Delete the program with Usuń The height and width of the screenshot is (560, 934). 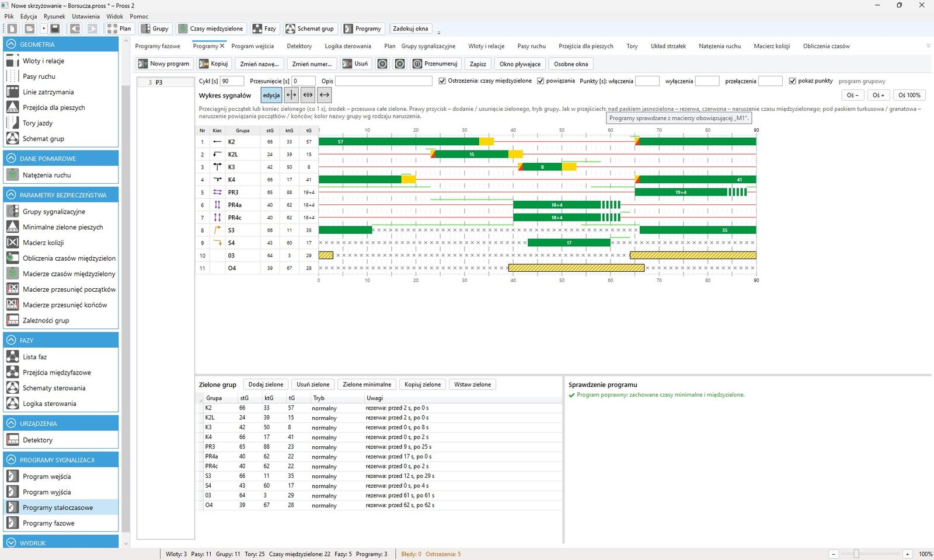pyautogui.click(x=356, y=64)
